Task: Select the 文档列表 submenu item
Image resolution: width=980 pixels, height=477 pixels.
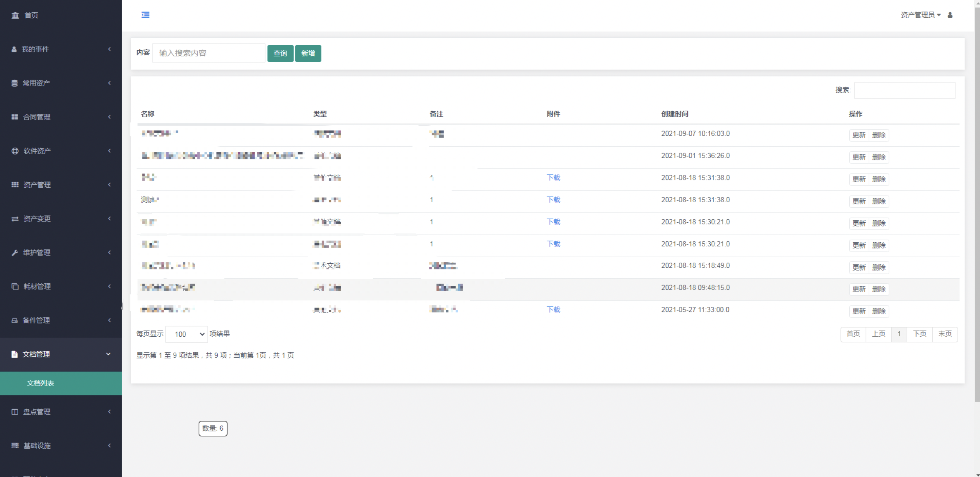Action: tap(61, 383)
